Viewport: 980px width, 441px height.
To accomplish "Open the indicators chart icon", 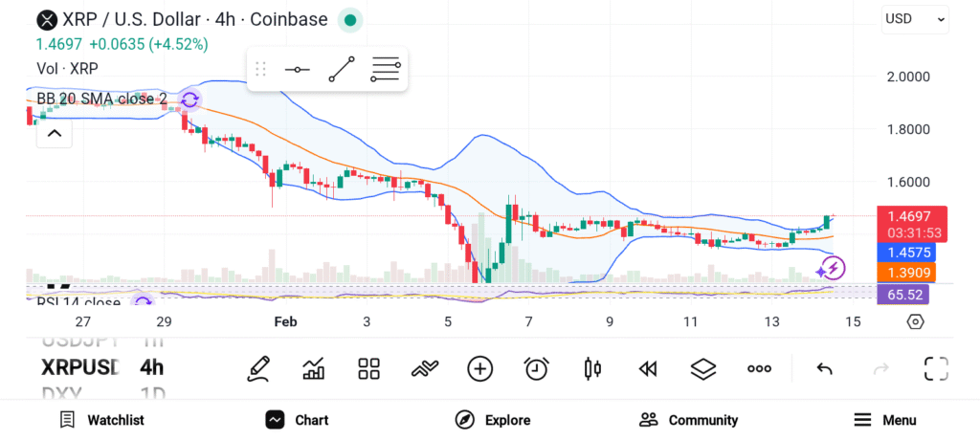I will 314,368.
